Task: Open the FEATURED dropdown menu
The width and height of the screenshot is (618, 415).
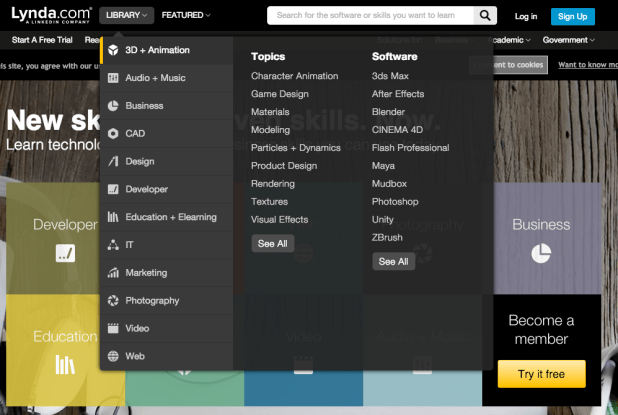Action: [186, 15]
